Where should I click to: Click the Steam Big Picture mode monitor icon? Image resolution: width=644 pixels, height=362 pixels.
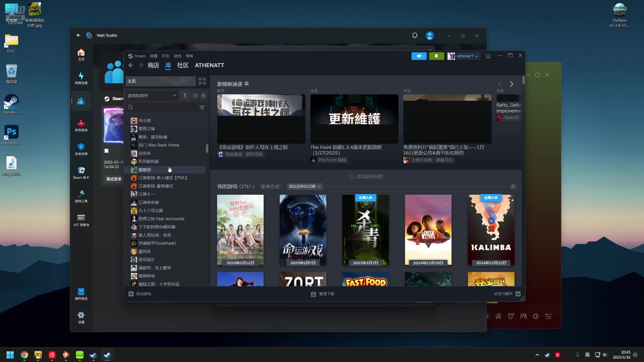(488, 56)
